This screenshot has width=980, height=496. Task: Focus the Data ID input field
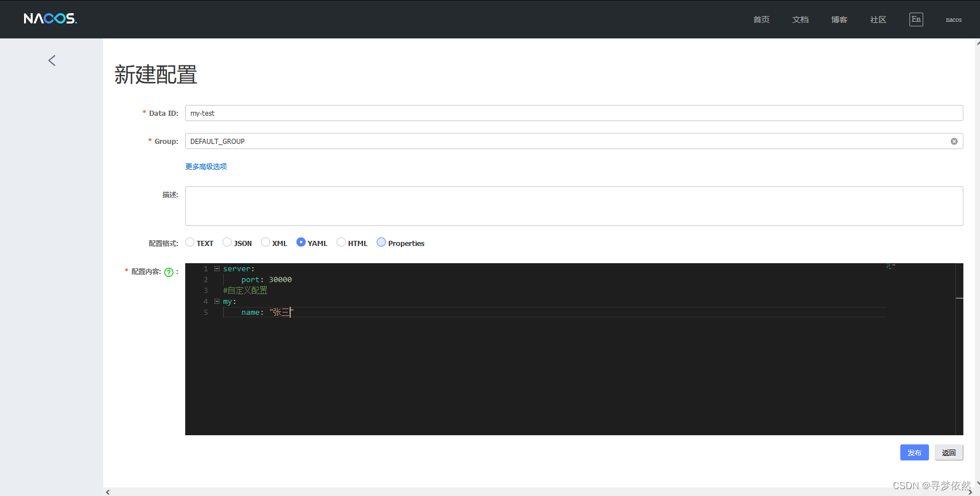pos(574,113)
